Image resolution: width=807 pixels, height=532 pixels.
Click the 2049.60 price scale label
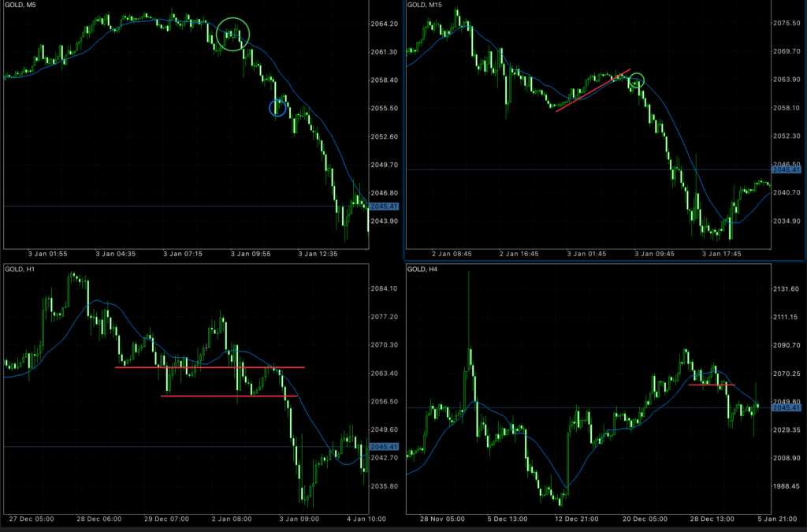(384, 430)
